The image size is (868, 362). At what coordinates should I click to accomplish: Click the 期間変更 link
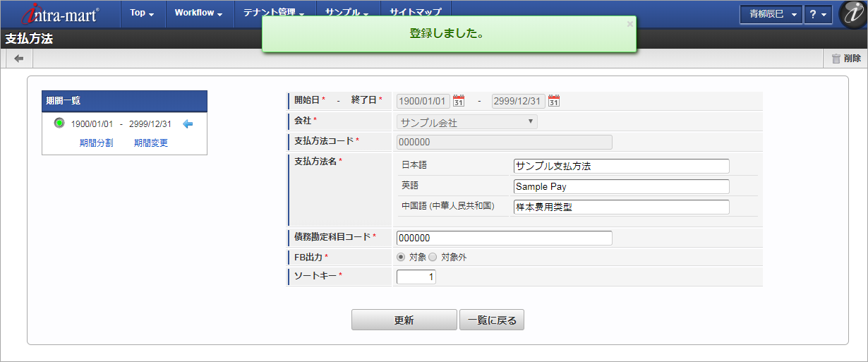click(151, 143)
